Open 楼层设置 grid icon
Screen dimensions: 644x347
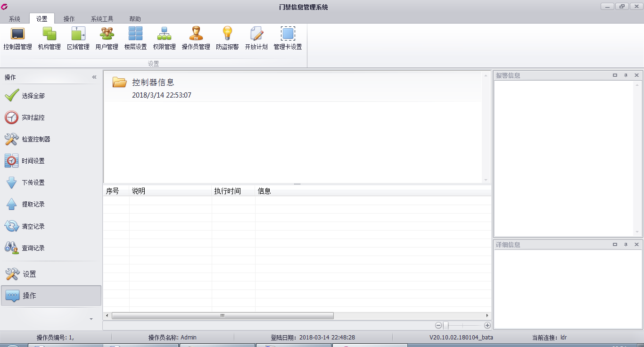coord(135,39)
